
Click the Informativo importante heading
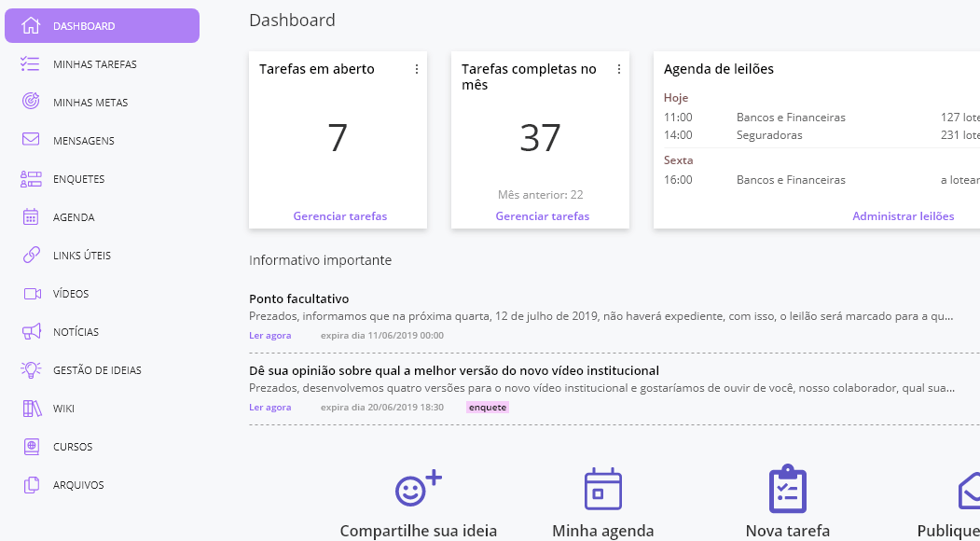pyautogui.click(x=320, y=259)
